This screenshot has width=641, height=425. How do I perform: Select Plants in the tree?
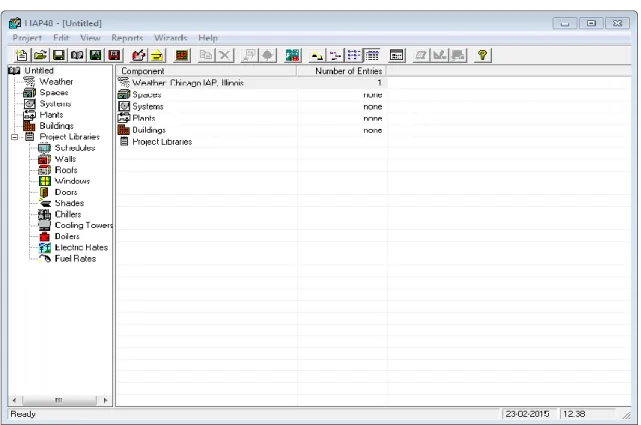(x=51, y=115)
